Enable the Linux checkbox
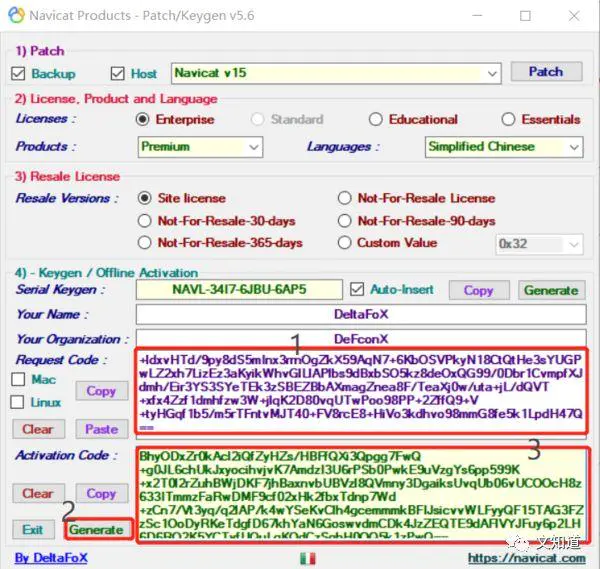 (17, 402)
